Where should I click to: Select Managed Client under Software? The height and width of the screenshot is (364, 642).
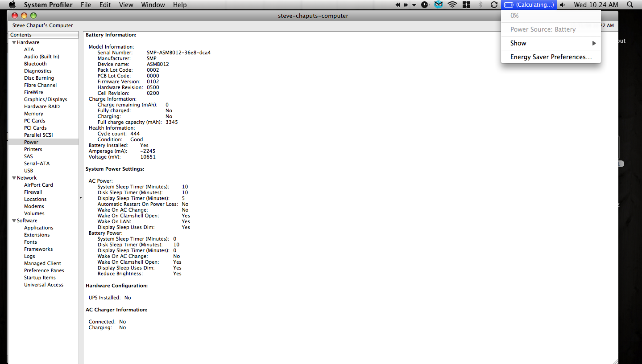pyautogui.click(x=42, y=263)
